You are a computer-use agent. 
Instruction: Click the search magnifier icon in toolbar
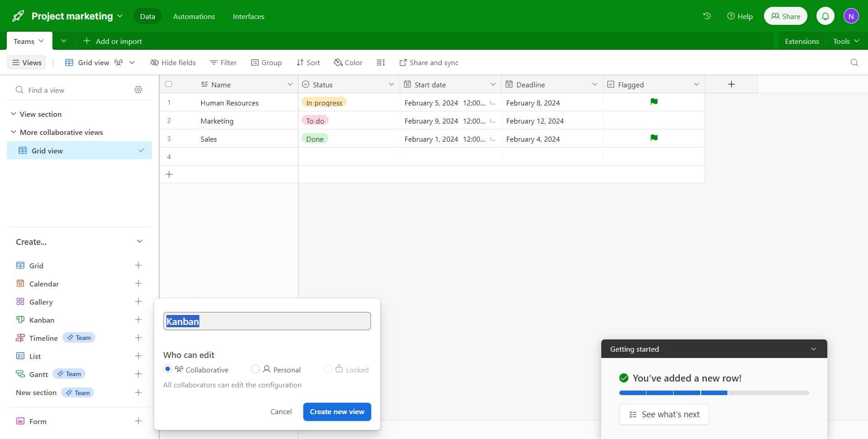(x=854, y=62)
